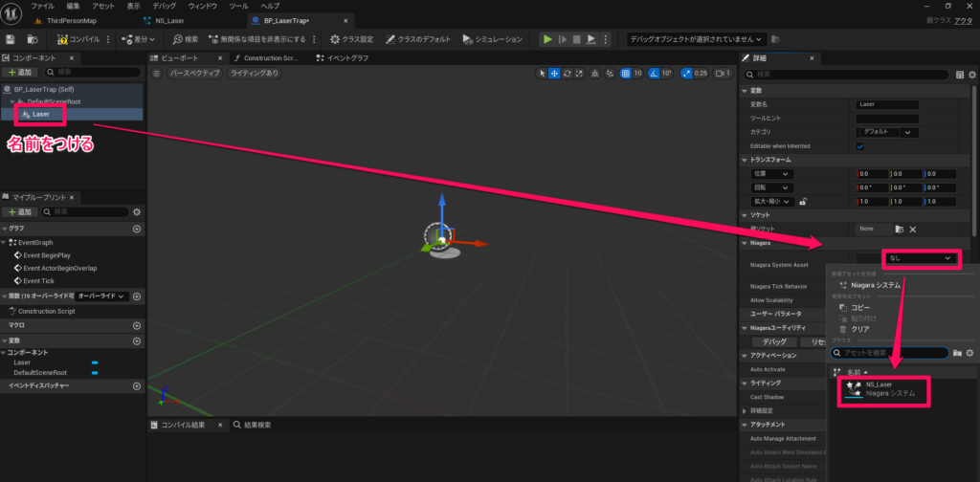Choose the translate move tool
The image size is (980, 482).
coord(554,73)
